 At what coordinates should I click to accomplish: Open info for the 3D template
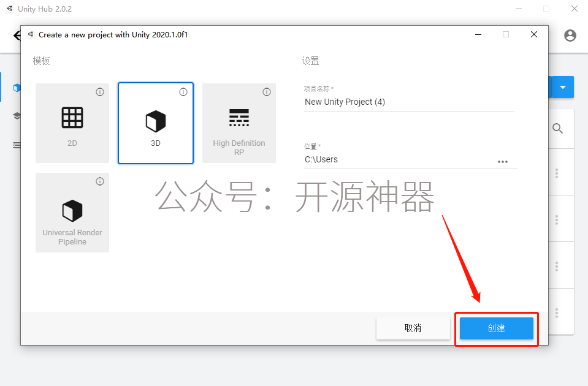click(183, 92)
